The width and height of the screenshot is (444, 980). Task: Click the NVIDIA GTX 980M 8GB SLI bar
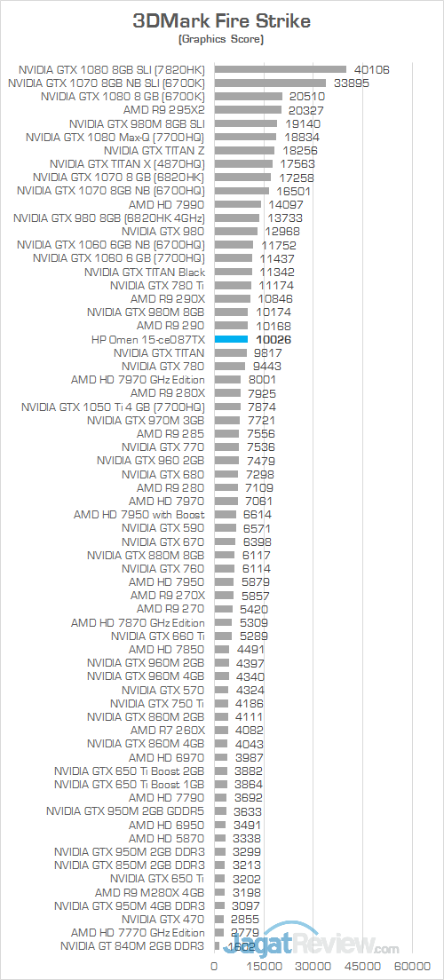click(x=246, y=123)
